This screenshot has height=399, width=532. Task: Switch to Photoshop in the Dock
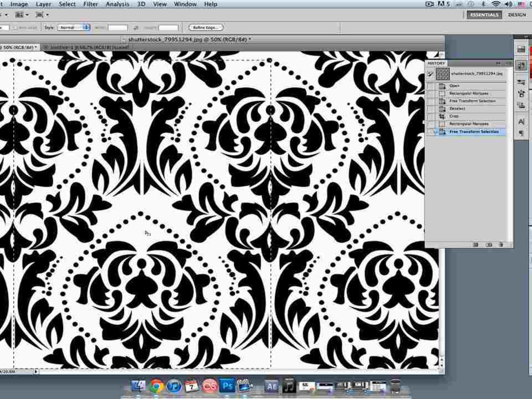pos(227,386)
